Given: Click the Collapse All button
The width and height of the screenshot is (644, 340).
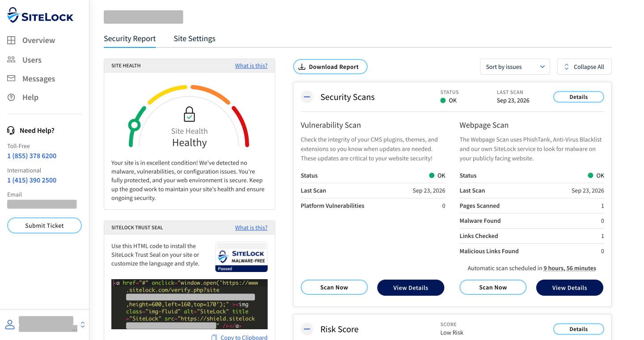Looking at the screenshot, I should pos(584,67).
